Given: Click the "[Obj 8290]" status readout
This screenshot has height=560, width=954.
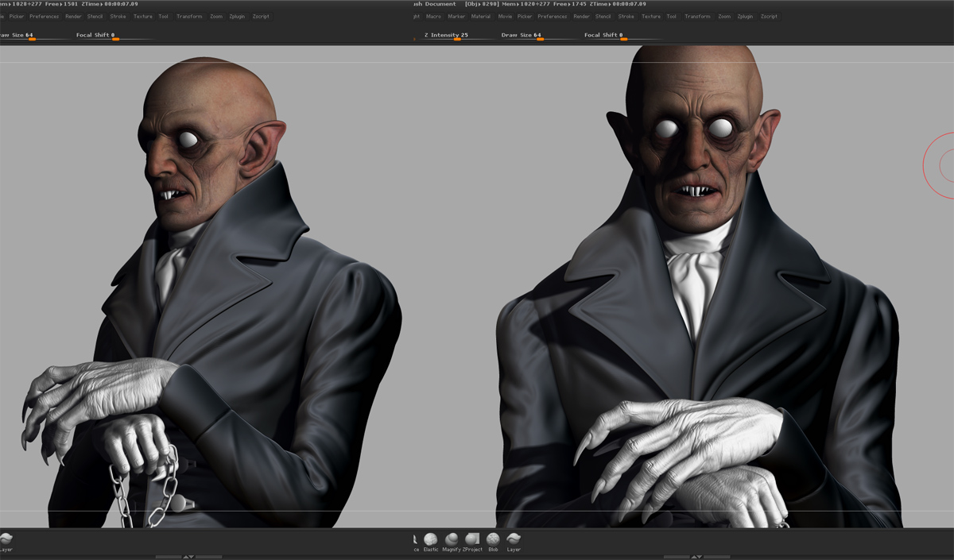Looking at the screenshot, I should (480, 4).
